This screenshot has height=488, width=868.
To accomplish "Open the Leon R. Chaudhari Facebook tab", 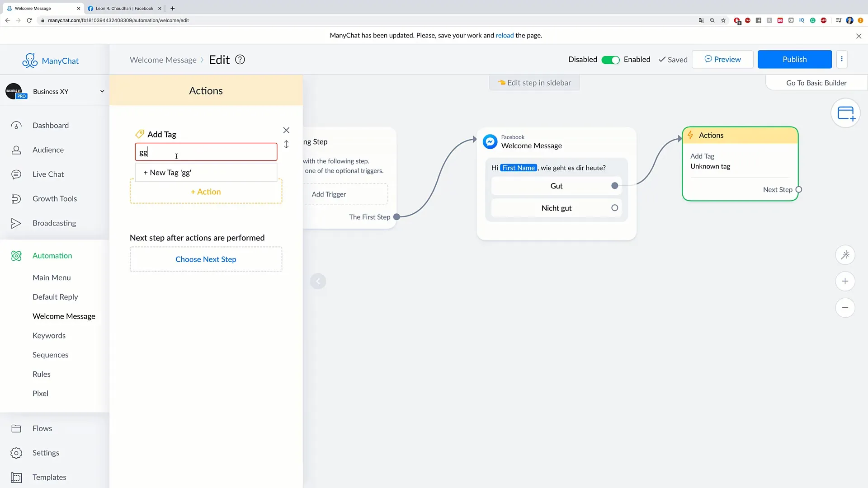I will coord(125,8).
